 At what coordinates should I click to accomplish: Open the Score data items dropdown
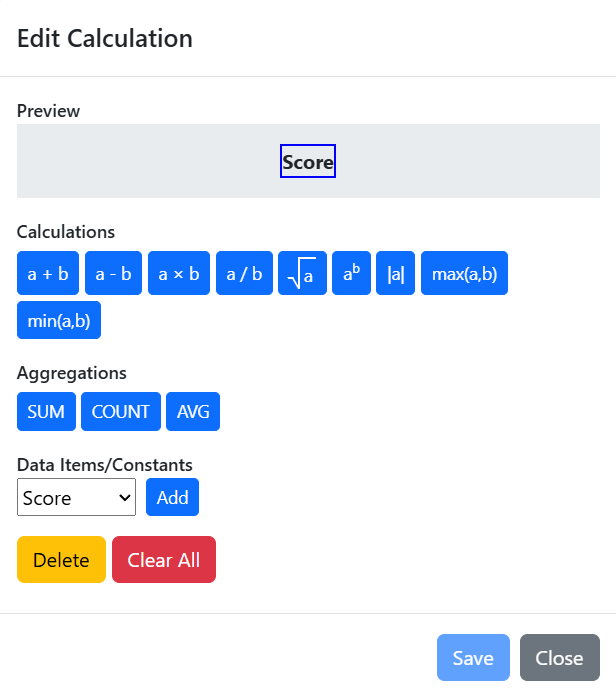coord(76,497)
